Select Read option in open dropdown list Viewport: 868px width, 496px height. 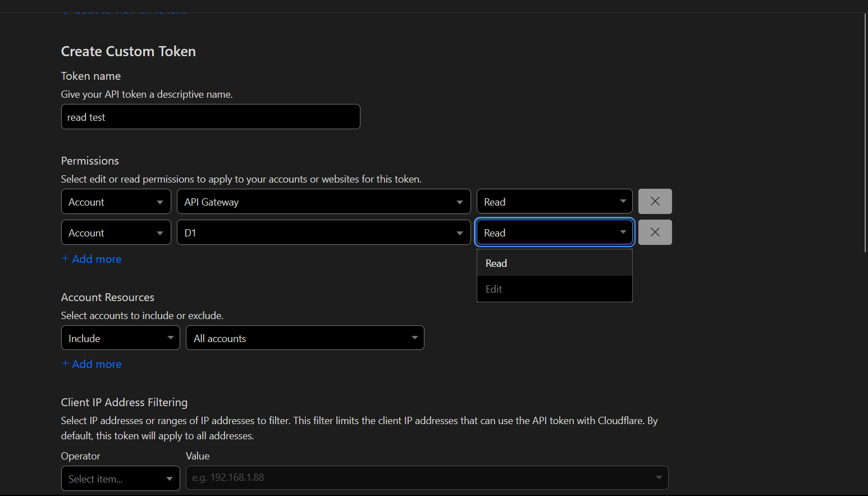(x=554, y=263)
